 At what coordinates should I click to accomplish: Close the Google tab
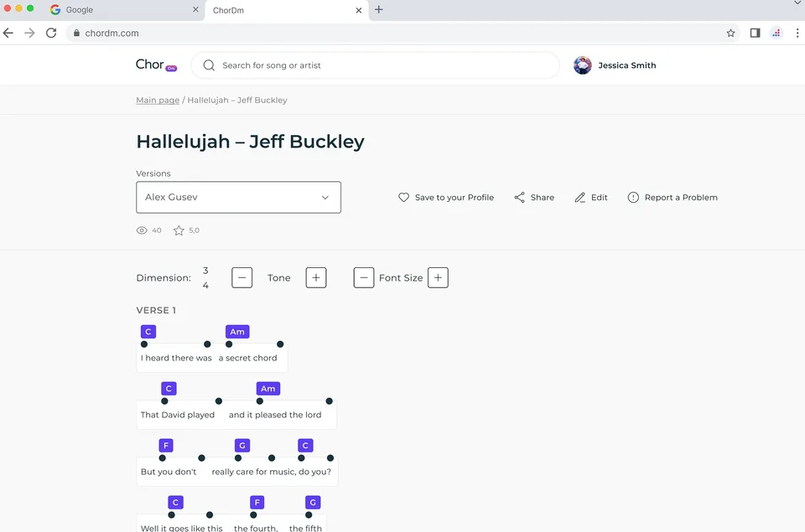(x=195, y=10)
